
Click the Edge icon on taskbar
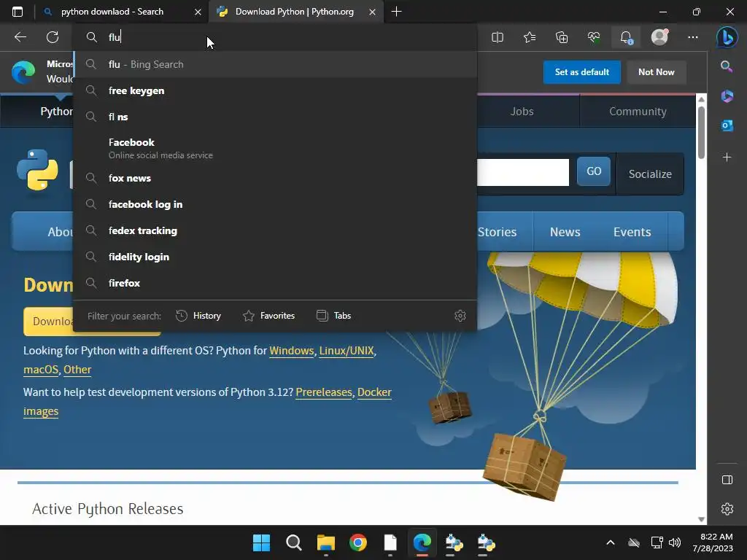pos(422,542)
